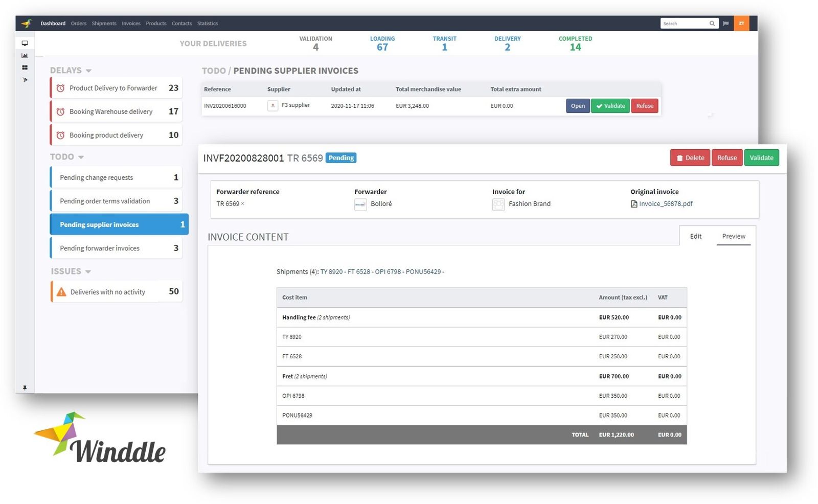Select the monitor dashboard view icon
Image resolution: width=818 pixels, height=504 pixels.
(25, 43)
